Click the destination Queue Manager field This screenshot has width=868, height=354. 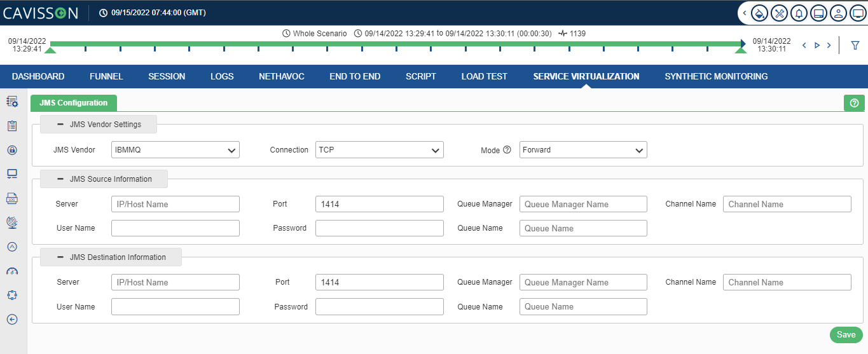coord(583,282)
